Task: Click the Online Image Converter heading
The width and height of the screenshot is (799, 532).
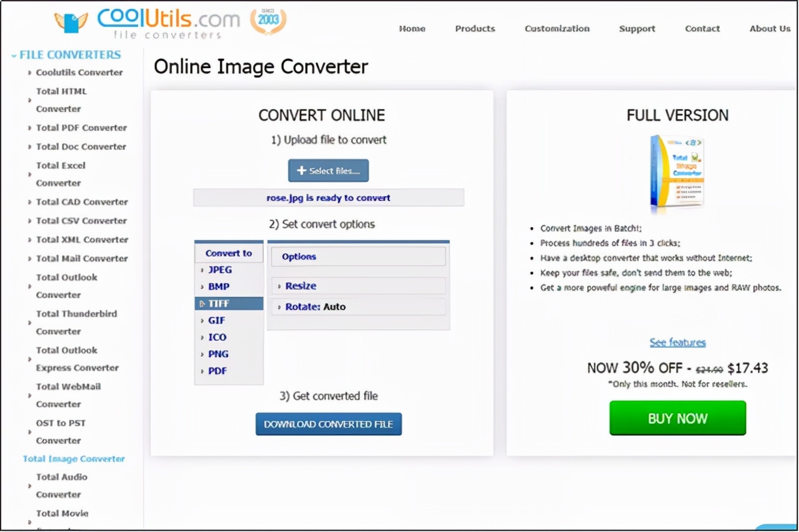Action: click(x=261, y=67)
